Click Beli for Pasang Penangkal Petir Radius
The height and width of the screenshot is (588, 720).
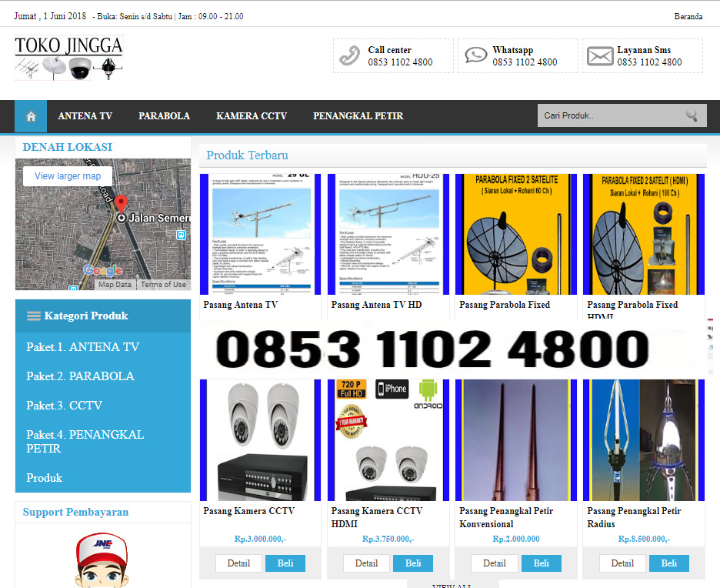tap(669, 563)
